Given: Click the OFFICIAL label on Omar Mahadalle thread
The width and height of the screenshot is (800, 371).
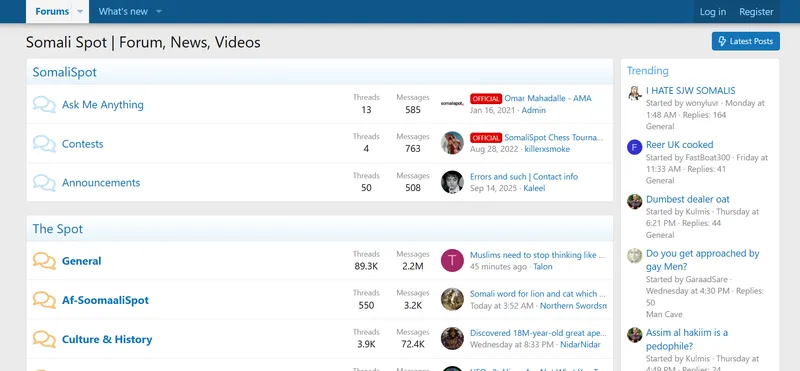Looking at the screenshot, I should point(486,98).
